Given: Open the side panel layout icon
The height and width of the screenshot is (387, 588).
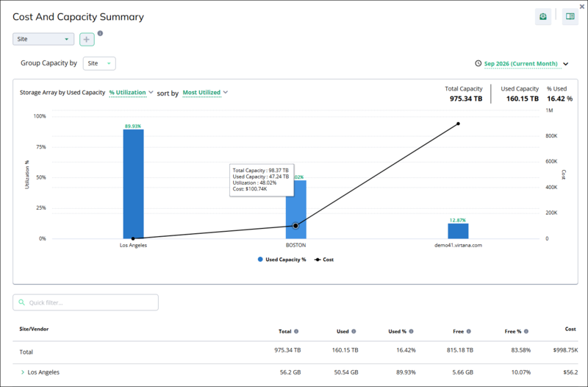Looking at the screenshot, I should click(570, 16).
